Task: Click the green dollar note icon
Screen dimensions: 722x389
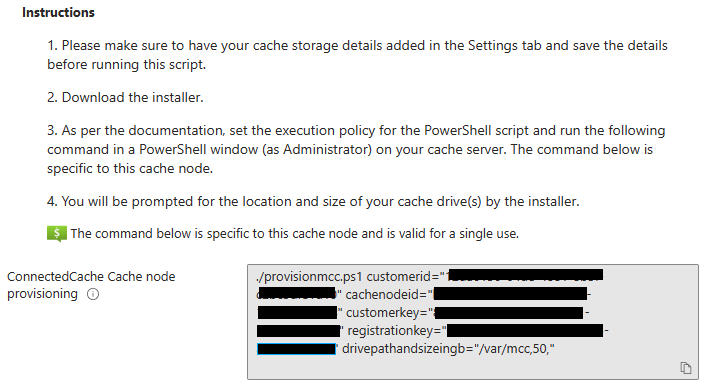Action: (57, 234)
